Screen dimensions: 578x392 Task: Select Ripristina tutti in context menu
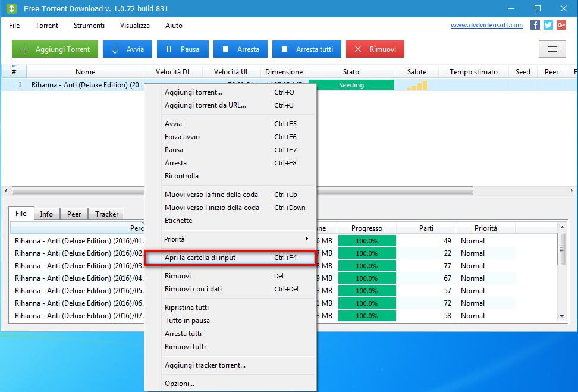click(x=230, y=308)
